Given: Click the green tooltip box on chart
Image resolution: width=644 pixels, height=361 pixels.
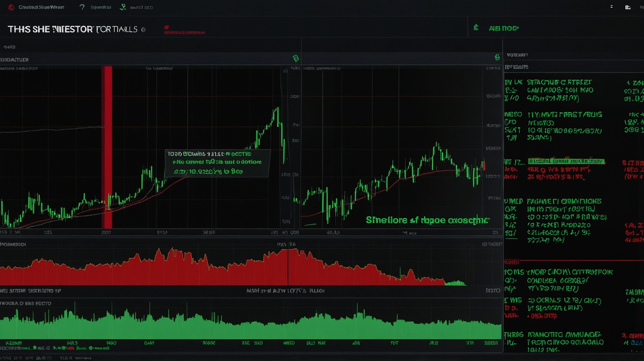Looking at the screenshot, I should click(x=217, y=163).
